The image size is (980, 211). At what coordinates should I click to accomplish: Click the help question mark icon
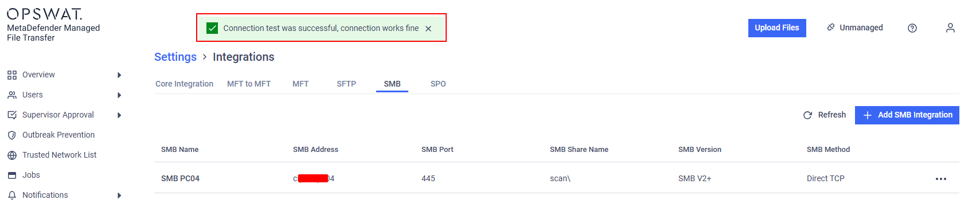tap(912, 28)
